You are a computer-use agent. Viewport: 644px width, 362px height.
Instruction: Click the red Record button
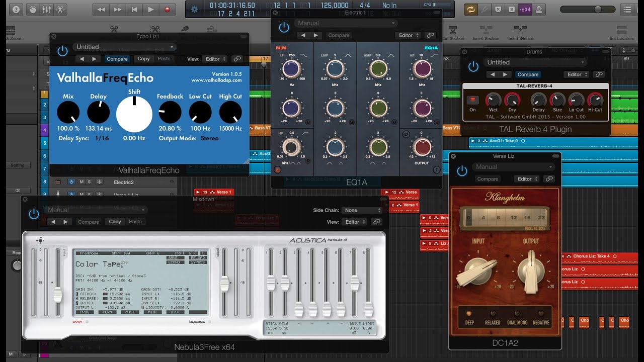167,9
